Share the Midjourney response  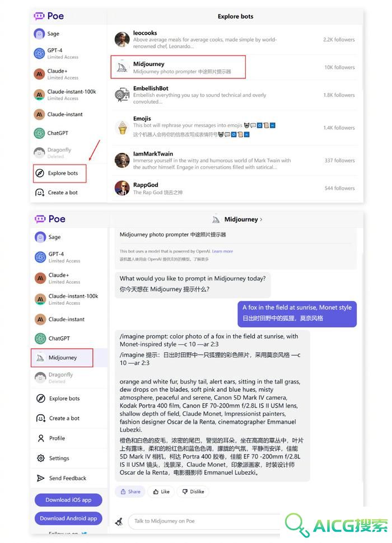[x=130, y=491]
